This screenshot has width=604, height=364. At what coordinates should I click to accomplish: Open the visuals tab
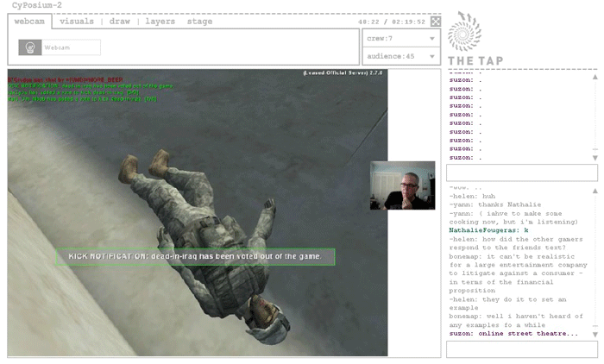click(x=77, y=22)
